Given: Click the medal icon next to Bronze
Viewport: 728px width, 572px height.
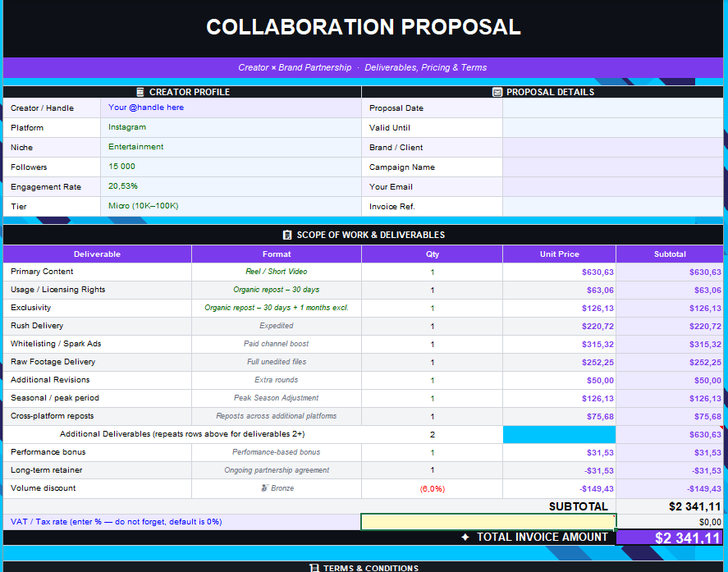Looking at the screenshot, I should [264, 488].
